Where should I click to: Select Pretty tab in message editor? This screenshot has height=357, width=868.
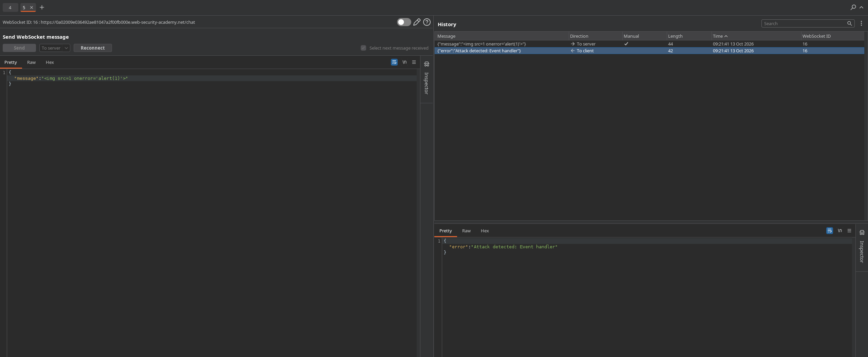(x=11, y=62)
